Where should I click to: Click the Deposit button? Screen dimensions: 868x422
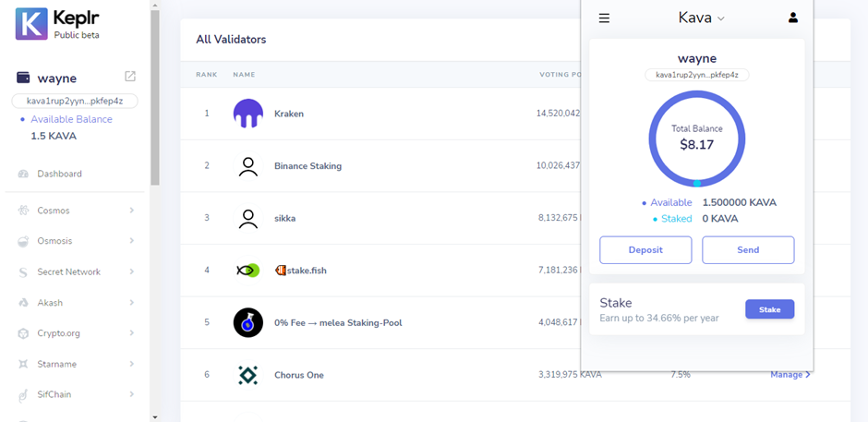tap(645, 249)
